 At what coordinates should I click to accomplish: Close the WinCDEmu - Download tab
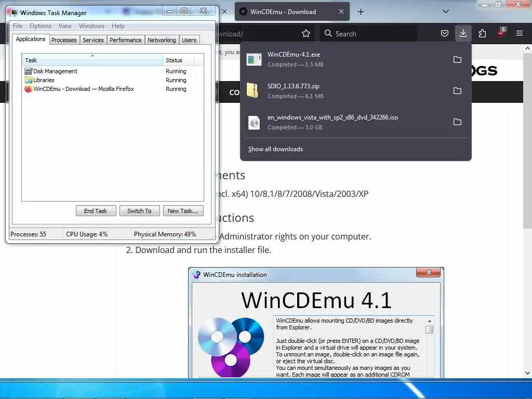tap(341, 11)
